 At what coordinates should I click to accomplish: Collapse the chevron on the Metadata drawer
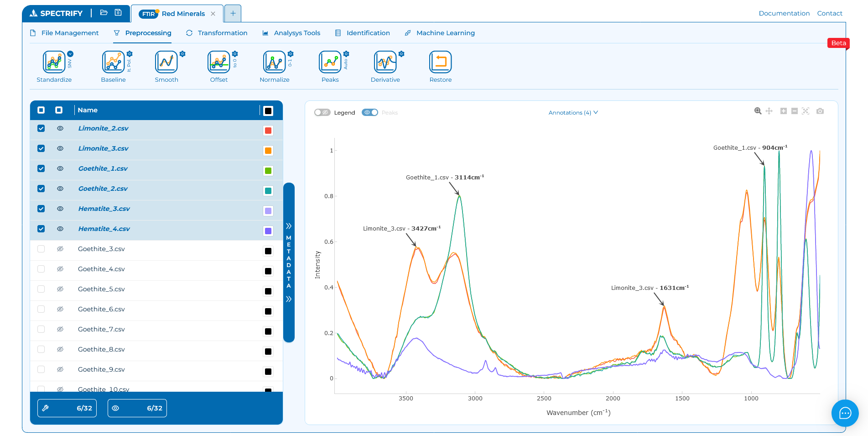point(289,299)
